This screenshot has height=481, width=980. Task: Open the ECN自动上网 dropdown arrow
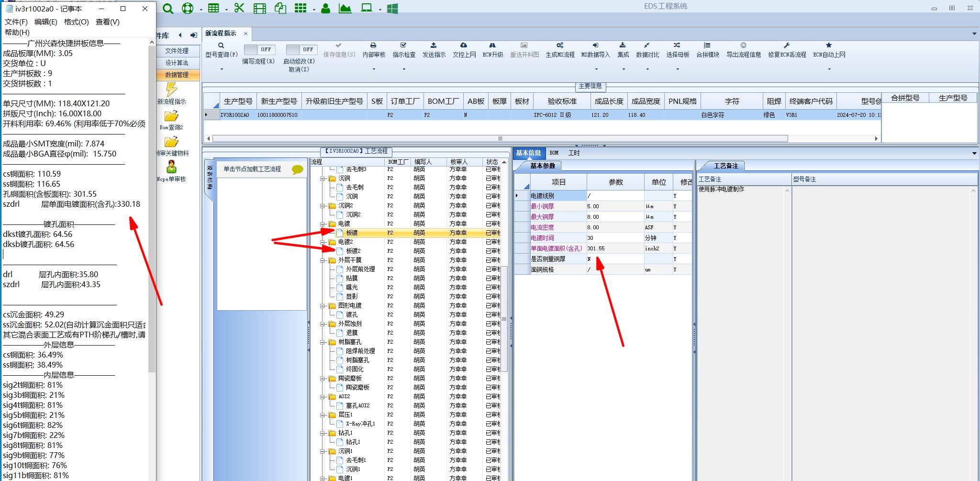coord(829,69)
